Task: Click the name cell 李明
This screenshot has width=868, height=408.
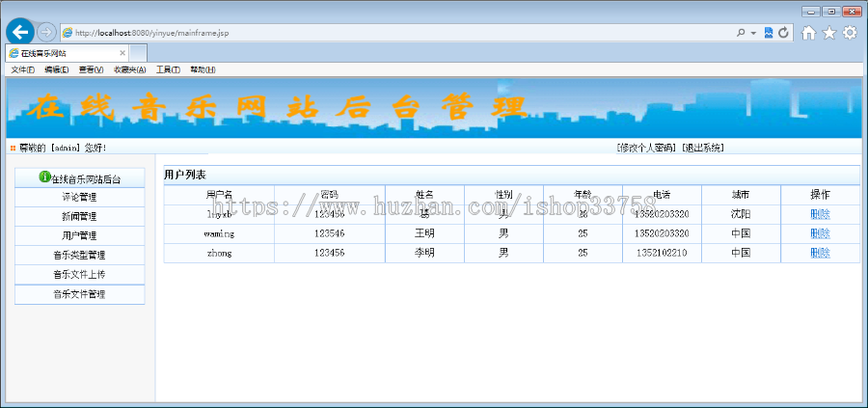Action: click(x=424, y=253)
